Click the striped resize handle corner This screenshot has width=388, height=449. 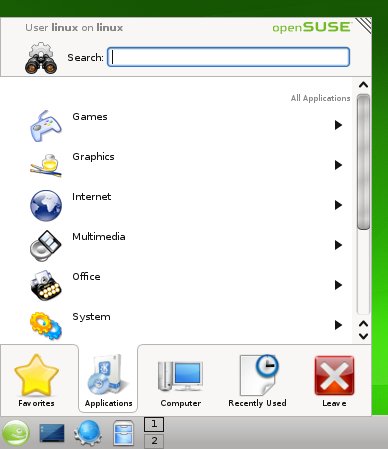(363, 25)
